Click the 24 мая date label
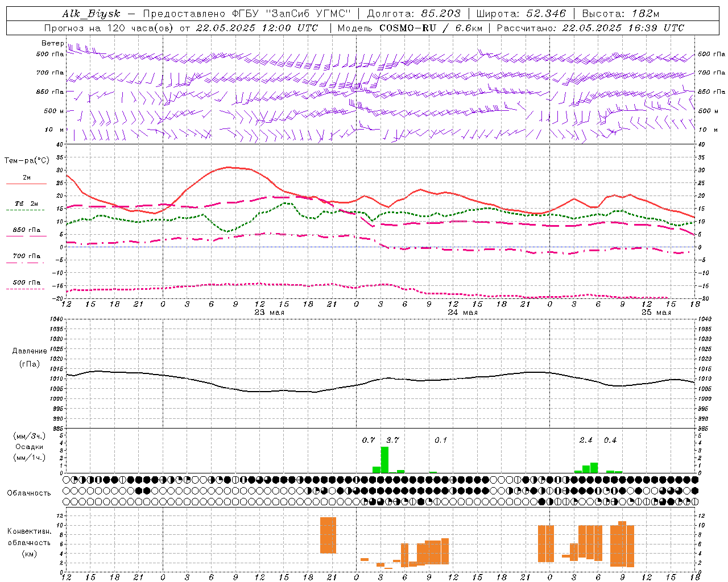Image resolution: width=728 pixels, height=582 pixels. tap(462, 312)
